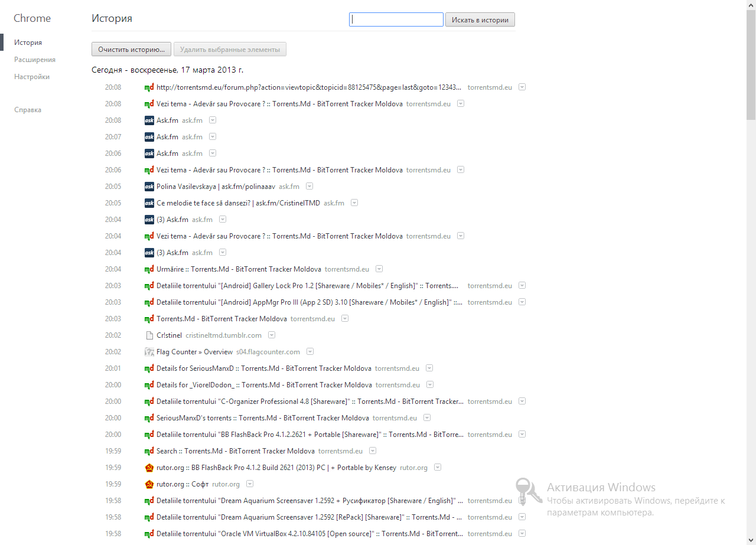Image resolution: width=756 pixels, height=545 pixels.
Task: Click the md favicon of the 20:06 Vezi tema entry
Action: (x=149, y=170)
